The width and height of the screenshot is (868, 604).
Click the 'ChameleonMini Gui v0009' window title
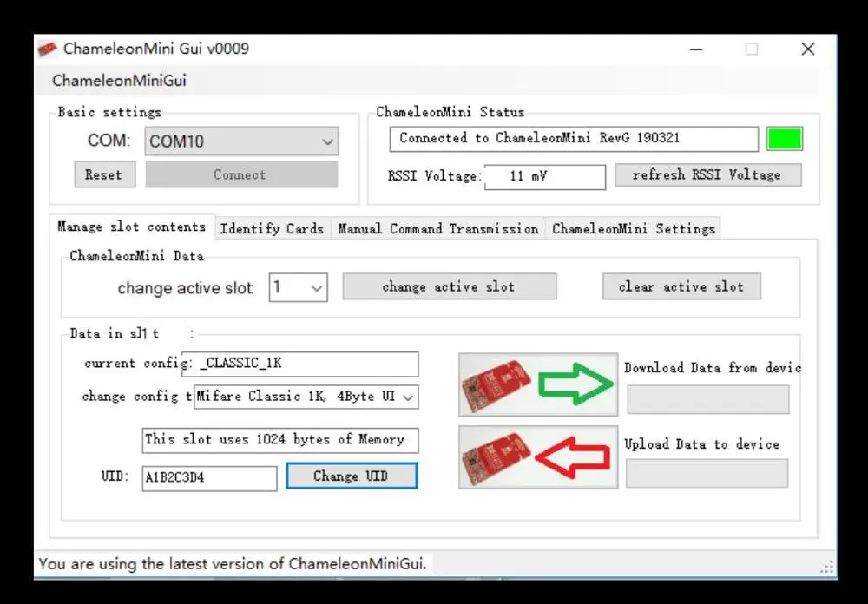[156, 49]
